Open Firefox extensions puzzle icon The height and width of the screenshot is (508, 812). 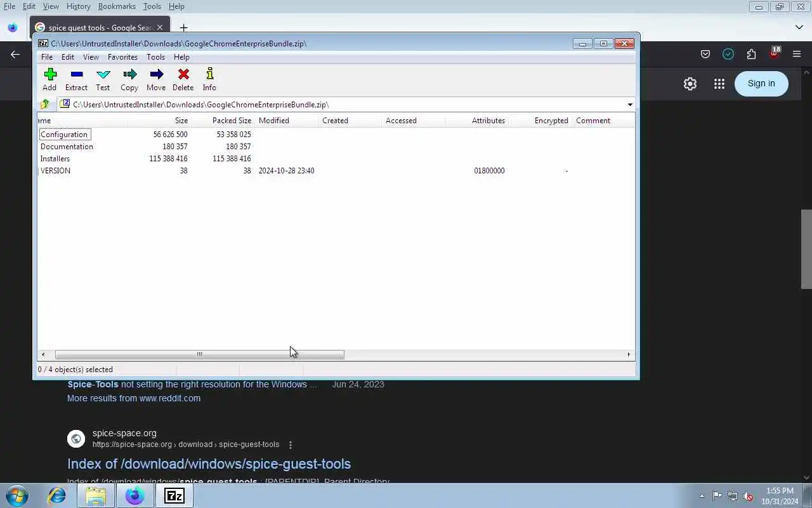click(751, 54)
